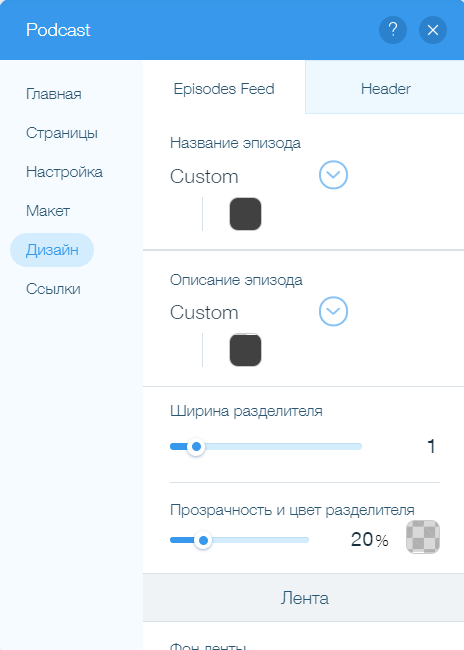Expand the Описание эпизода font dropdown

click(x=333, y=311)
